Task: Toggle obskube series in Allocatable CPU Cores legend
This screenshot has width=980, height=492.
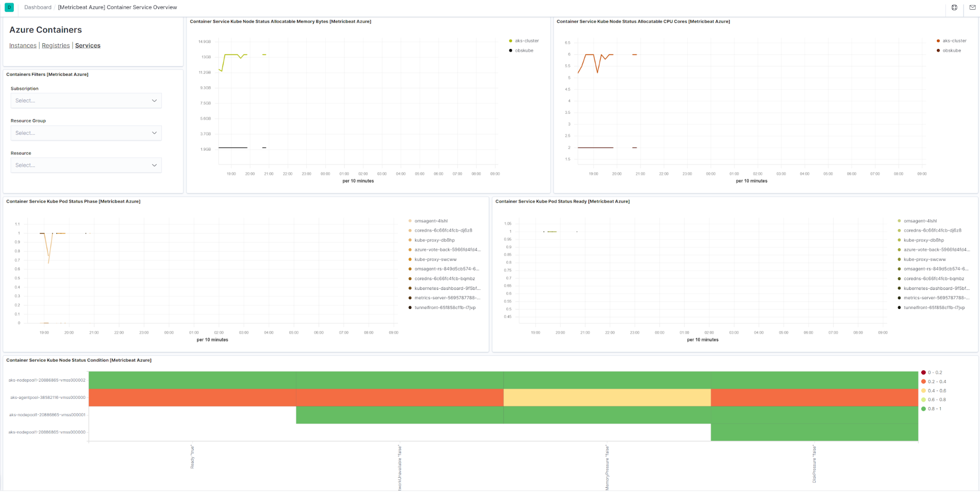Action: (949, 51)
